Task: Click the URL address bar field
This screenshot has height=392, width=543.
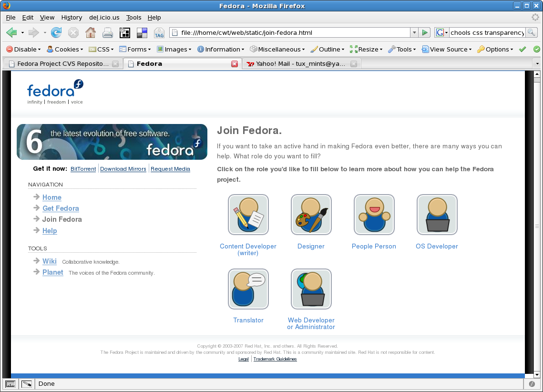Action: click(291, 32)
